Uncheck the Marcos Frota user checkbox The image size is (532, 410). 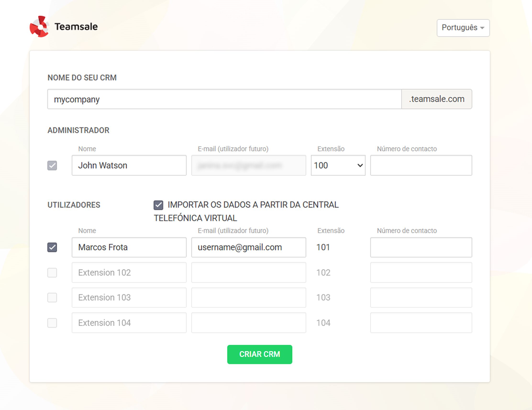52,247
